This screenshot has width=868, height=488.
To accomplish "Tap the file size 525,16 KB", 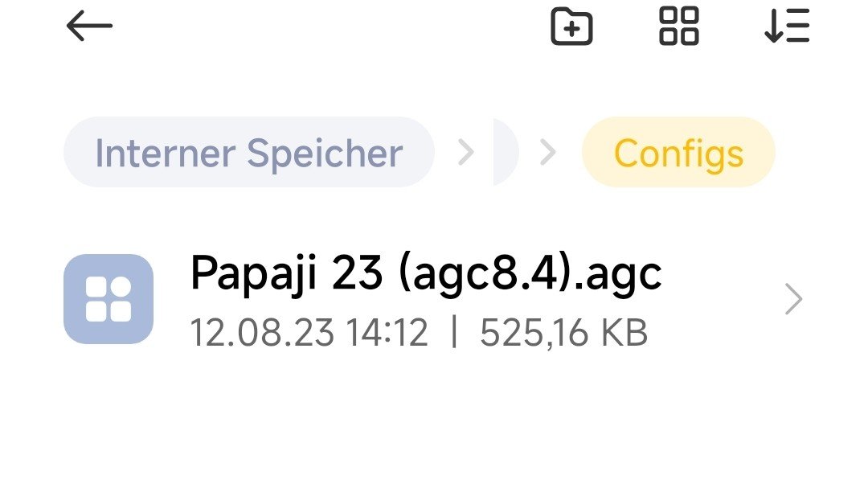I will (563, 333).
